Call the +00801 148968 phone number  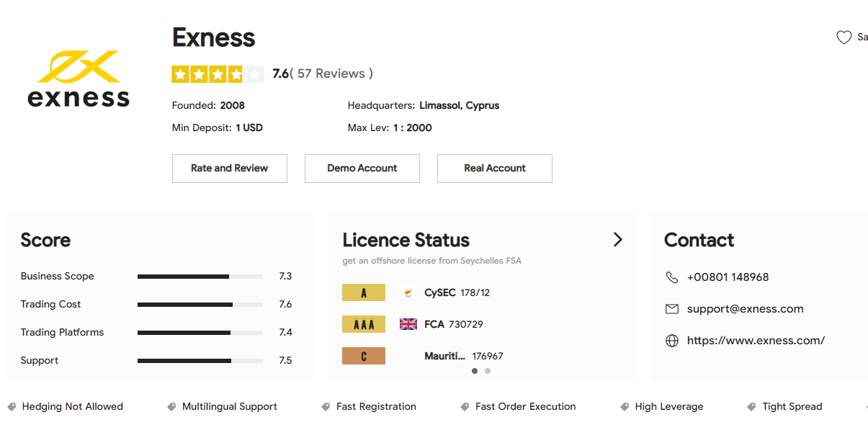click(x=728, y=277)
